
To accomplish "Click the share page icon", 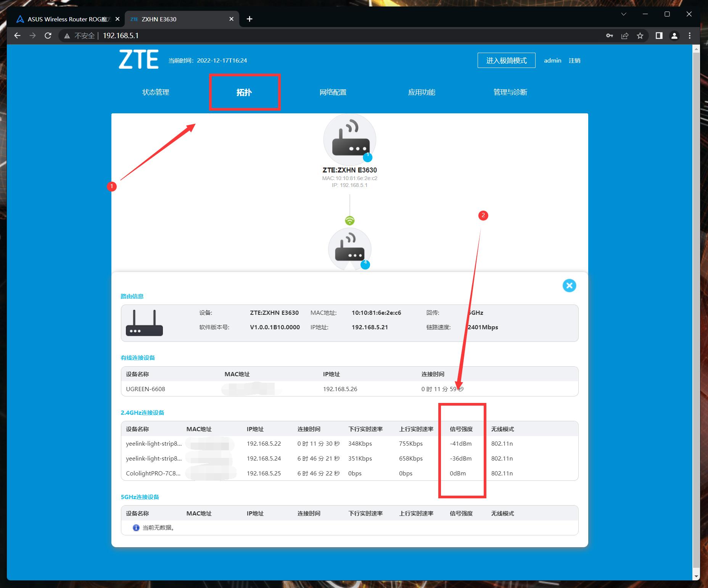I will point(625,35).
